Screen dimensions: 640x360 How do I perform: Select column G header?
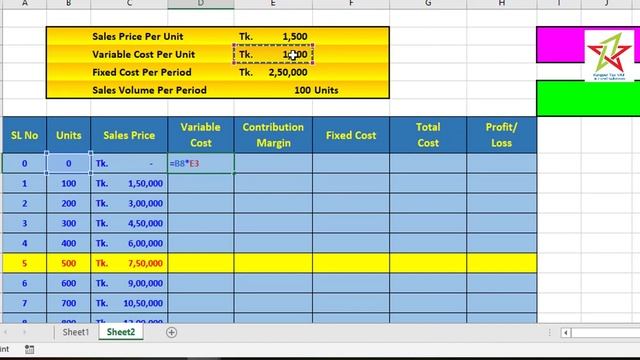coord(428,4)
